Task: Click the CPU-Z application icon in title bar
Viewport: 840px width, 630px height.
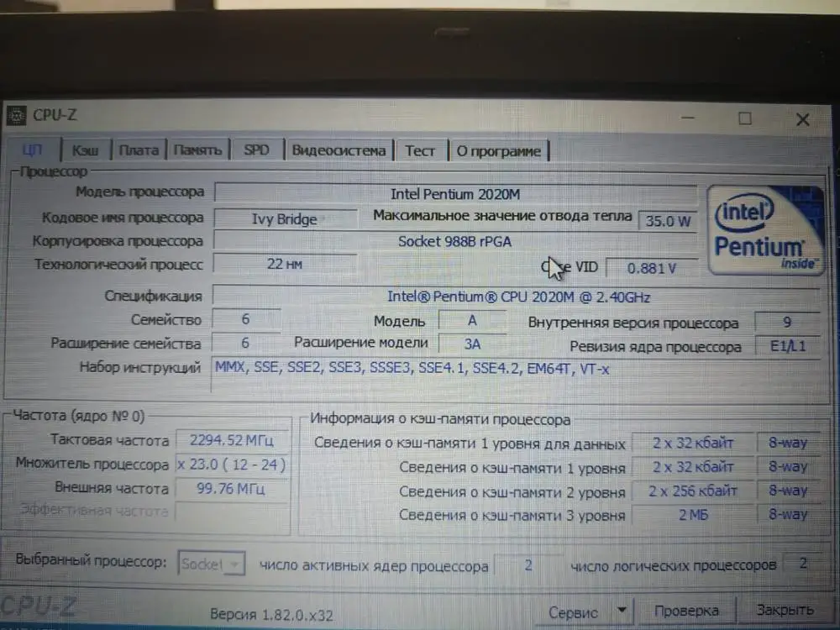Action: [x=16, y=114]
